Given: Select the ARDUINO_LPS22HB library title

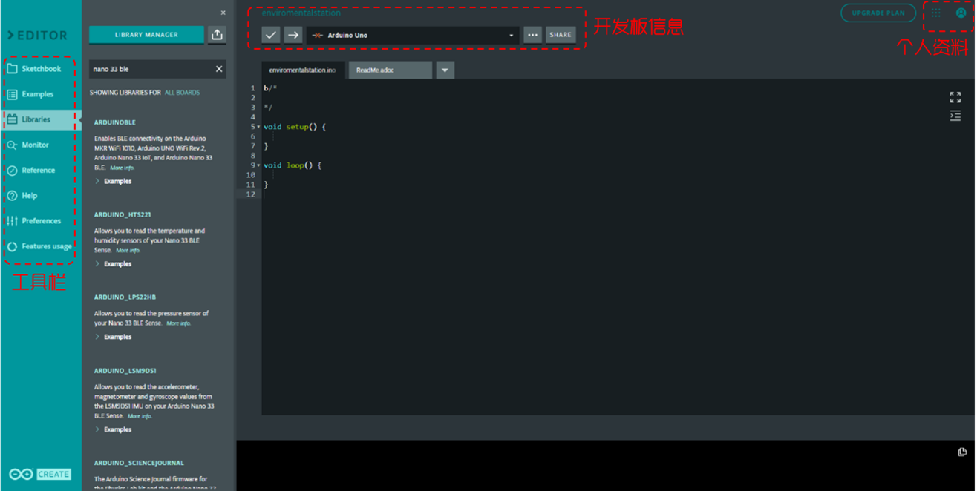Looking at the screenshot, I should (x=125, y=297).
